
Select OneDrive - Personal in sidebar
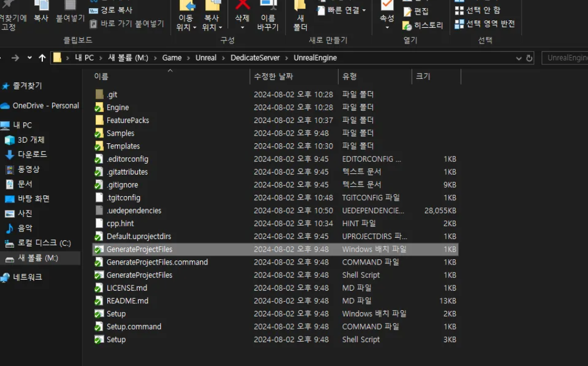pyautogui.click(x=40, y=106)
